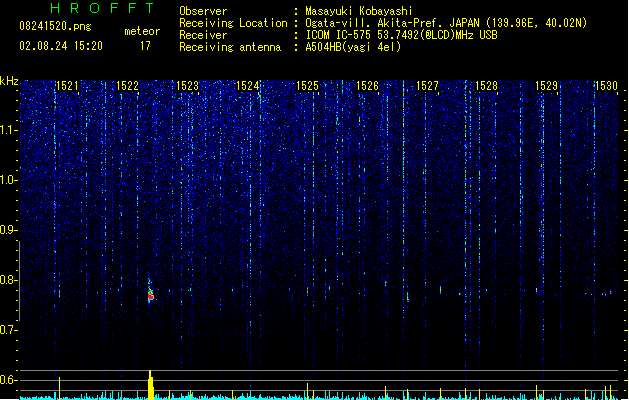Viewport: 629px width, 400px height.
Task: Click the kHz axis unit label
Action: pos(9,81)
